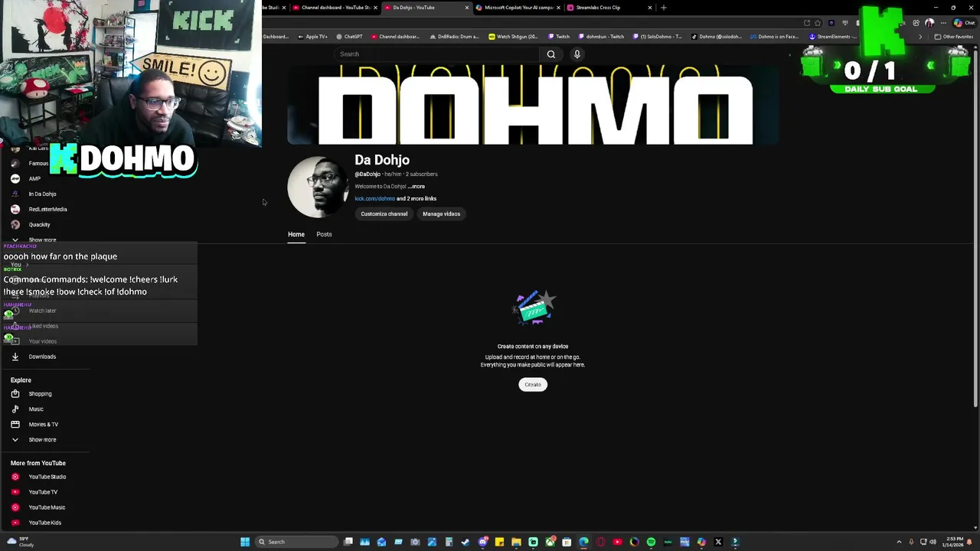Click 'and 2 more links' text
The height and width of the screenshot is (551, 980).
(x=416, y=199)
